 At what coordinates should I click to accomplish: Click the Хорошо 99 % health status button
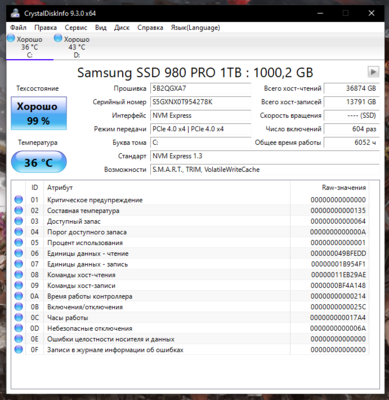[39, 113]
